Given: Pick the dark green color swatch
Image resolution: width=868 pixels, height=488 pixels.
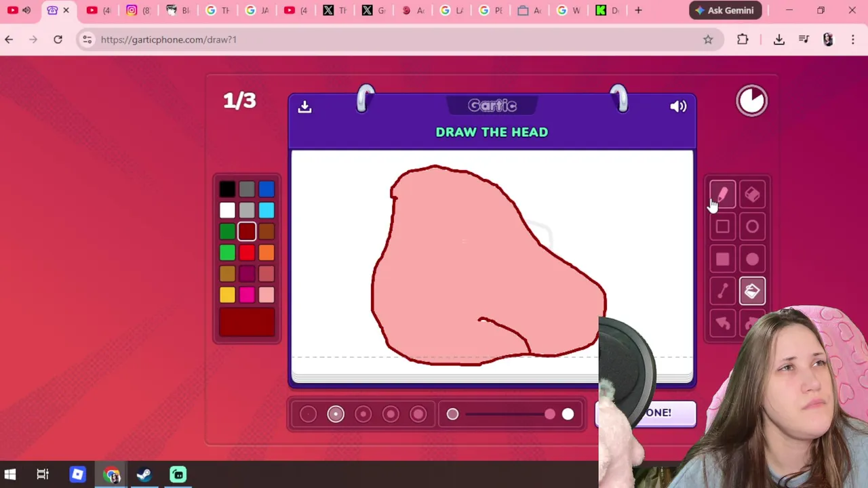Looking at the screenshot, I should click(227, 232).
